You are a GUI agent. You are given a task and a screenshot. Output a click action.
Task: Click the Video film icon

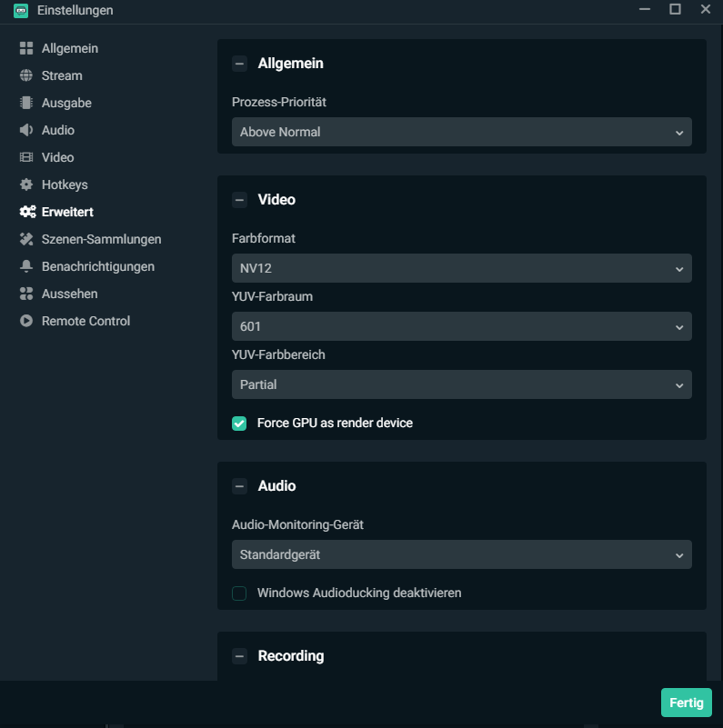26,157
